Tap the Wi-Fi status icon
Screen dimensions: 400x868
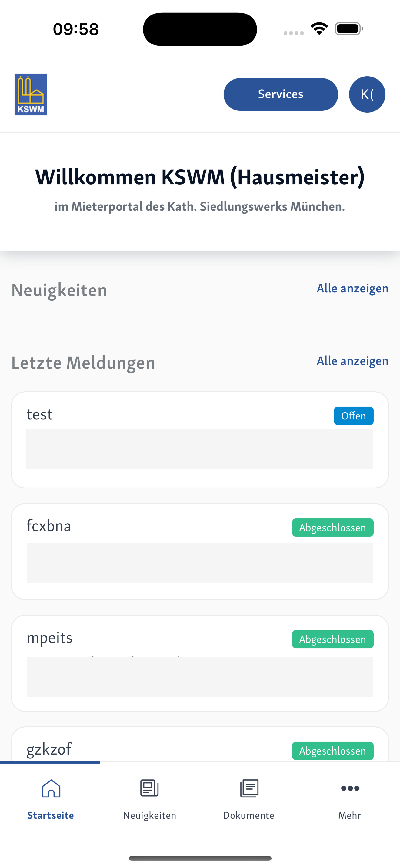point(319,29)
